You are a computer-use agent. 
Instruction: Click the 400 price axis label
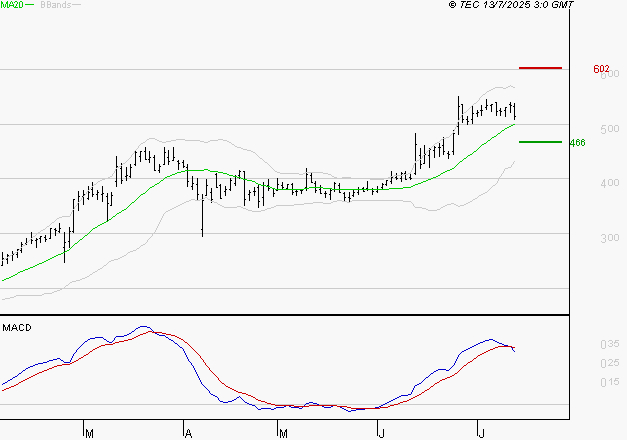point(580,184)
